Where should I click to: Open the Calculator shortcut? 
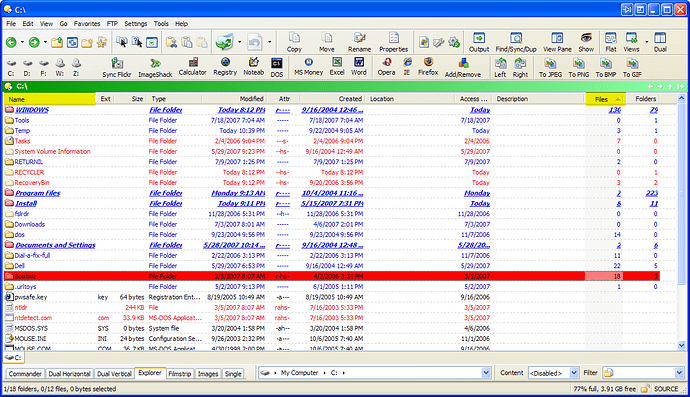click(192, 67)
